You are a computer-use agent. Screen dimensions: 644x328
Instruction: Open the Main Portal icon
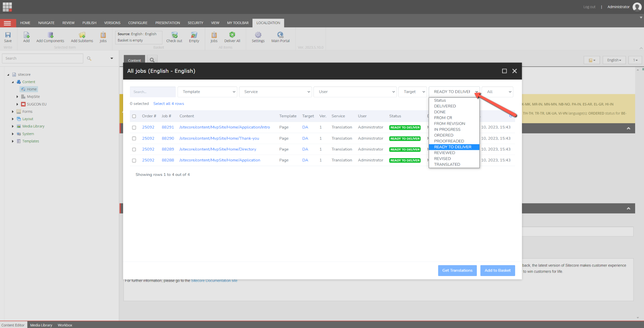point(281,37)
